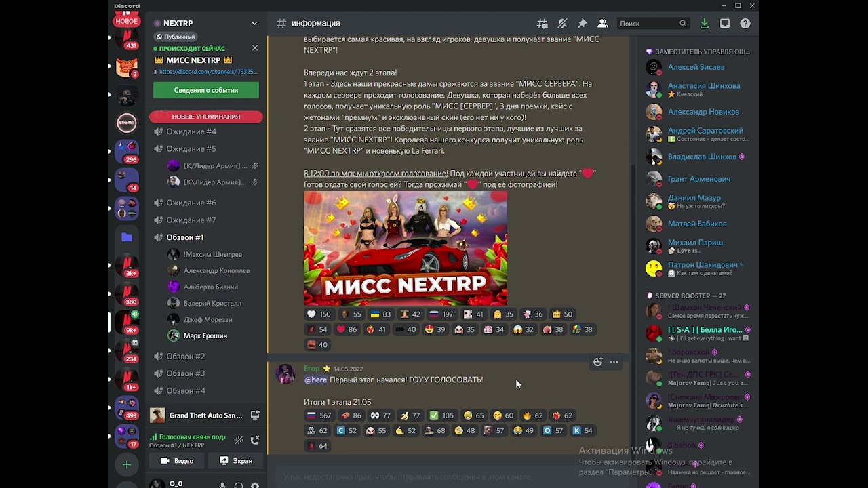Join voice channel Обзвон #4
Image resolution: width=868 pixels, height=488 pixels.
[x=206, y=390]
